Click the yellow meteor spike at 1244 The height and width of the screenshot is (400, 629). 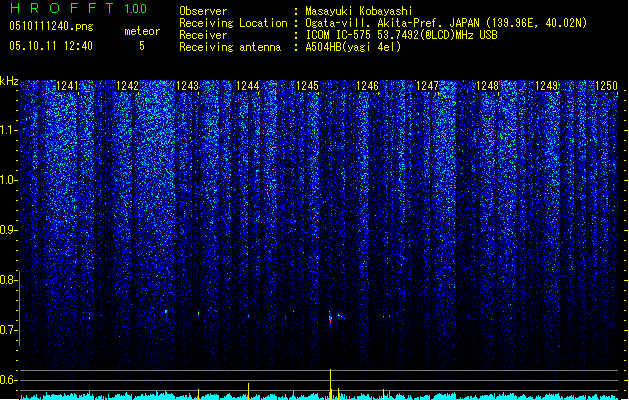pyautogui.click(x=248, y=391)
